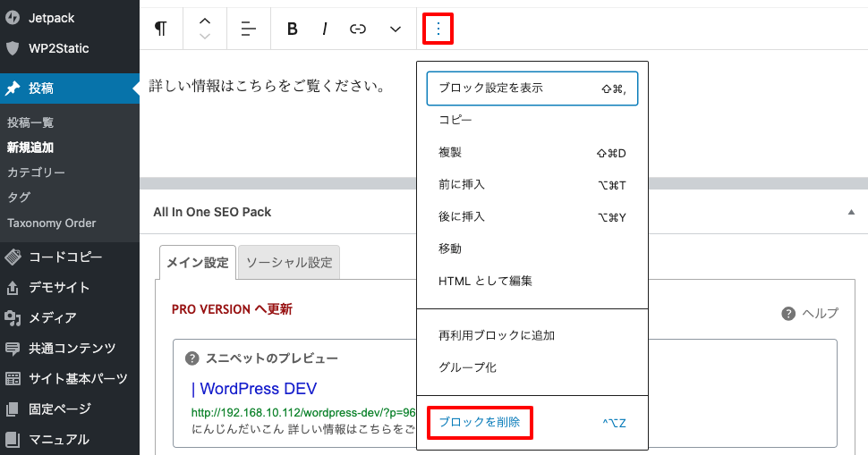Select ブロックを削除 to remove the block
868x455 pixels.
pyautogui.click(x=480, y=422)
